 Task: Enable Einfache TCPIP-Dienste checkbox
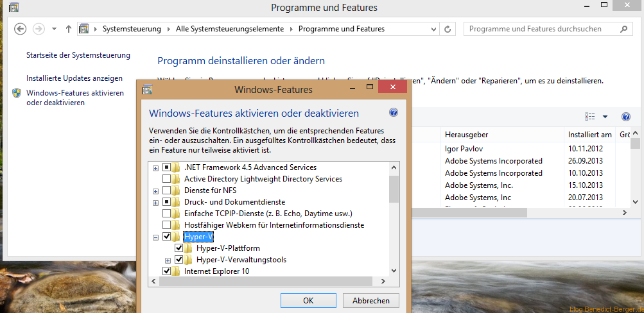(166, 214)
